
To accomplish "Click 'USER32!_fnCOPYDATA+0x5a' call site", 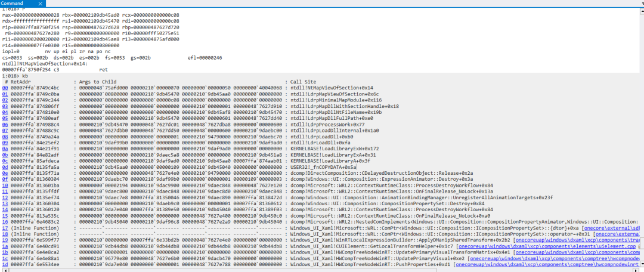I will (x=323, y=167).
